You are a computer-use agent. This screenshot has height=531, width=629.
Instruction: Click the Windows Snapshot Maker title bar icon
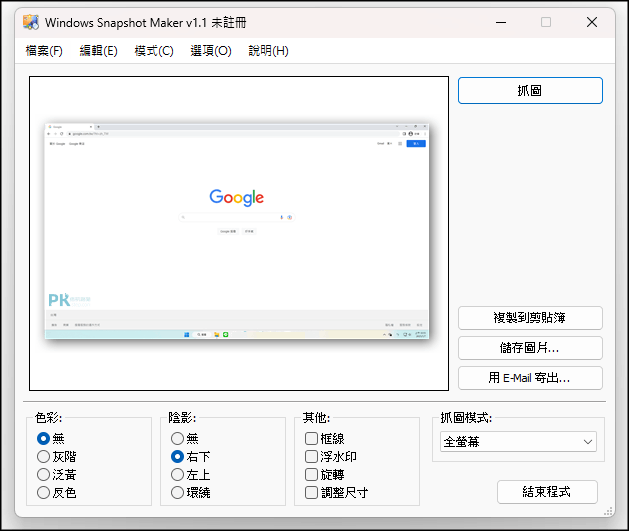(x=31, y=22)
